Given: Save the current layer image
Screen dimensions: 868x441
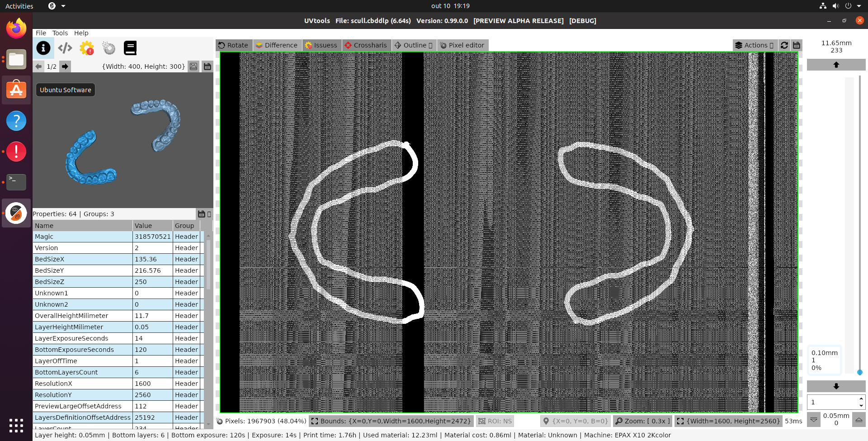Looking at the screenshot, I should coord(797,45).
